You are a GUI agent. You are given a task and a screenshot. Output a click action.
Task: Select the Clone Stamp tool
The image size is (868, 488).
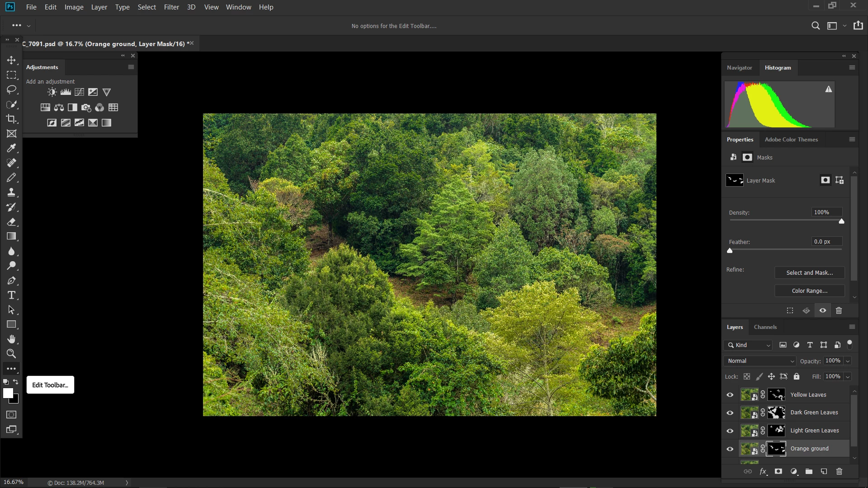coord(11,192)
